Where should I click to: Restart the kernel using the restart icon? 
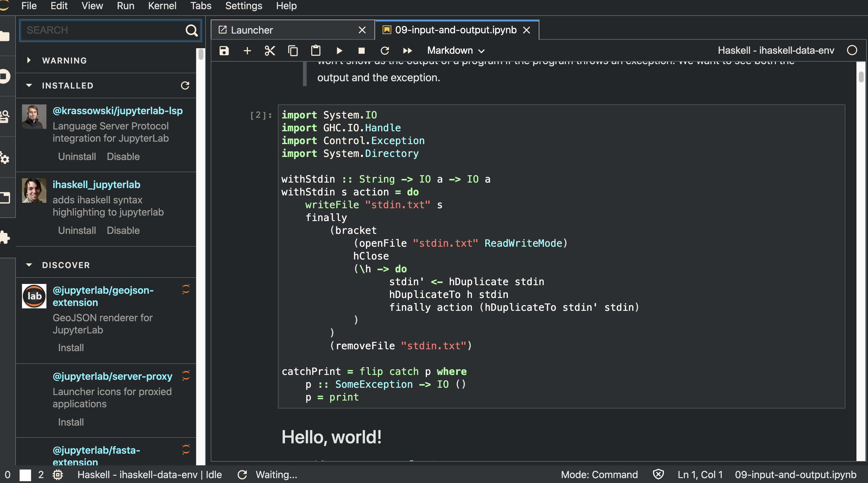click(x=385, y=50)
